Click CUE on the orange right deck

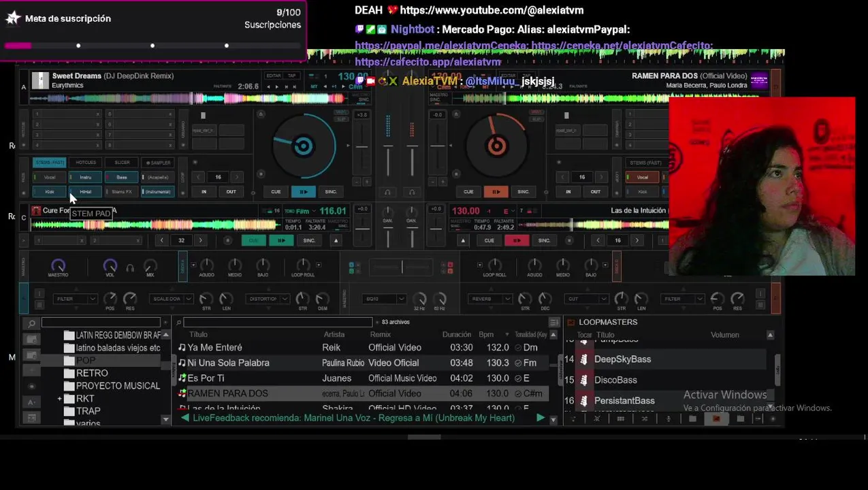coord(468,192)
